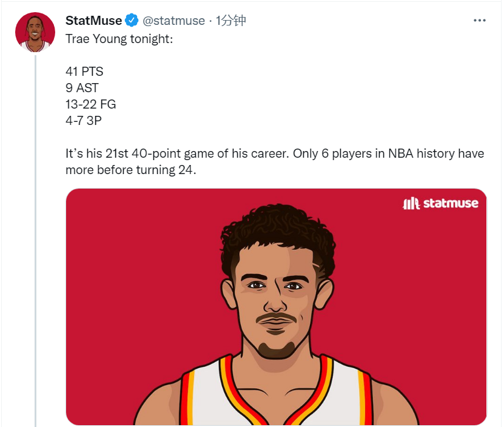Select the '13-22 FG' stat line

(90, 104)
